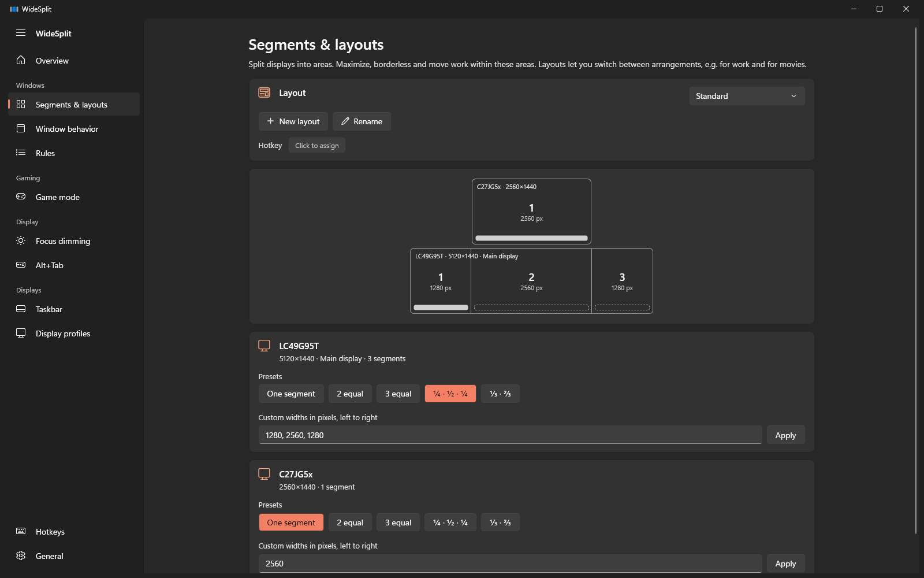
Task: Click the General gear icon
Action: point(21,555)
